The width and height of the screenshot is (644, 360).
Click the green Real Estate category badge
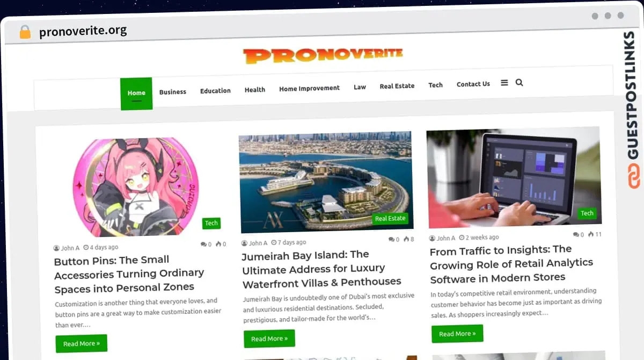tap(390, 219)
